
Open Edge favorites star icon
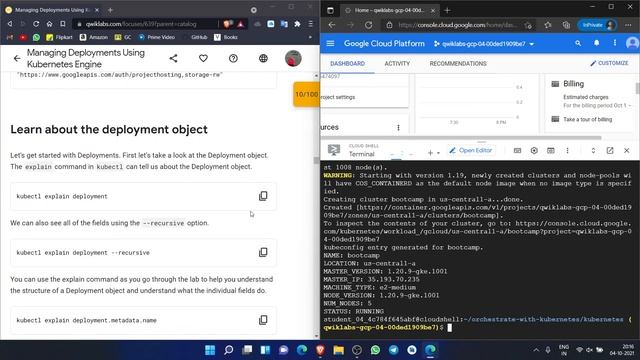click(548, 25)
